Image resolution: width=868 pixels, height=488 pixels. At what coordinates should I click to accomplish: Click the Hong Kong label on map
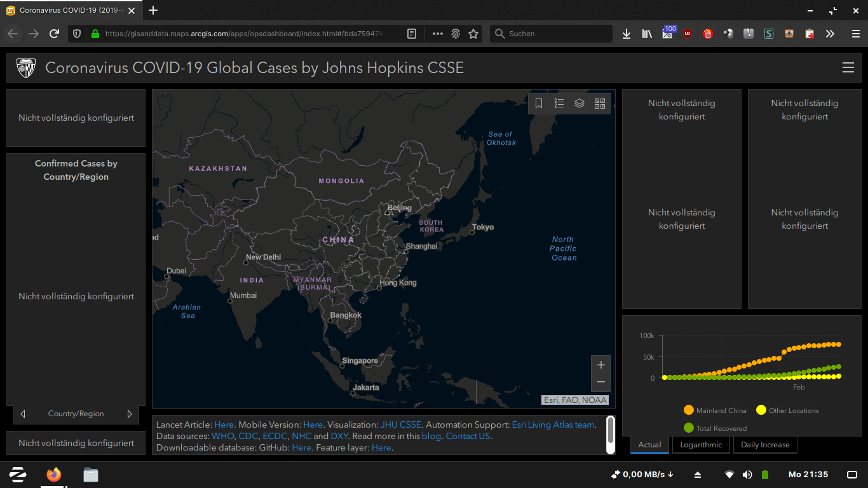pyautogui.click(x=398, y=282)
